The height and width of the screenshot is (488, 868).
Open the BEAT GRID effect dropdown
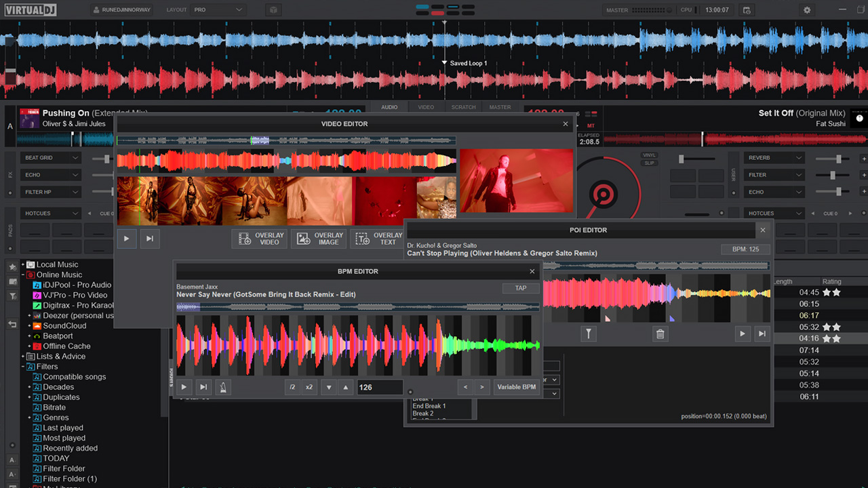pos(51,157)
